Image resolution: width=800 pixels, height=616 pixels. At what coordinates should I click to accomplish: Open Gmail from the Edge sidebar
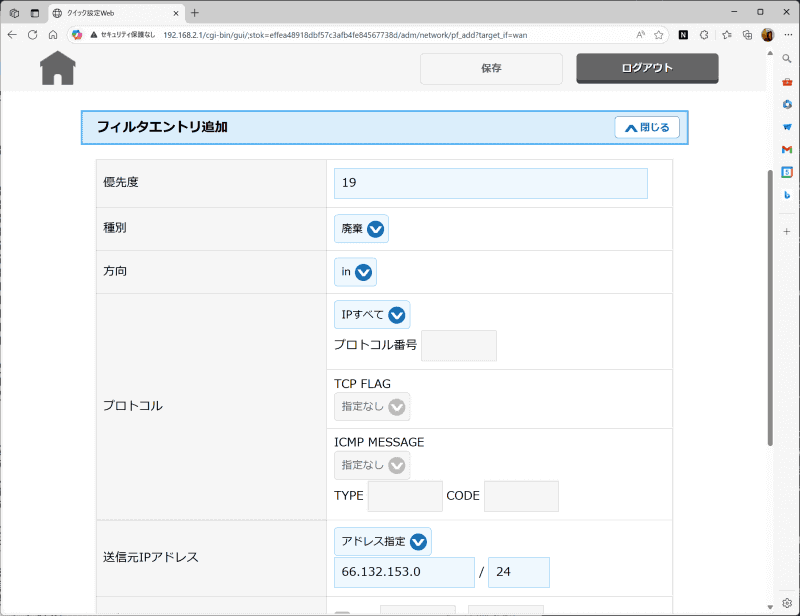pos(786,152)
